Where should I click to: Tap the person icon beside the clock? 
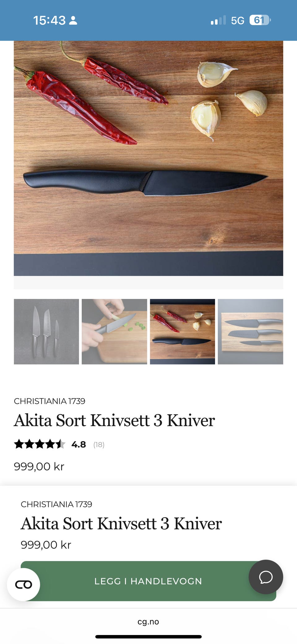pyautogui.click(x=73, y=20)
